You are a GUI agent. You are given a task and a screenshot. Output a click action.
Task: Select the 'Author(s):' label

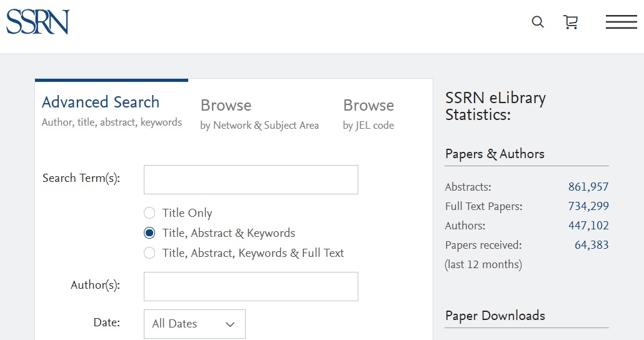click(x=95, y=285)
